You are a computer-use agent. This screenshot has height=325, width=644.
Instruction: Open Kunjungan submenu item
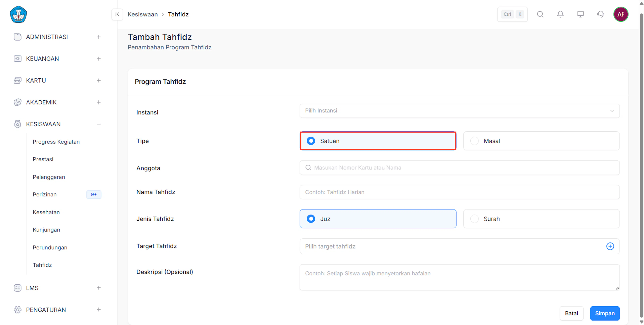(46, 230)
